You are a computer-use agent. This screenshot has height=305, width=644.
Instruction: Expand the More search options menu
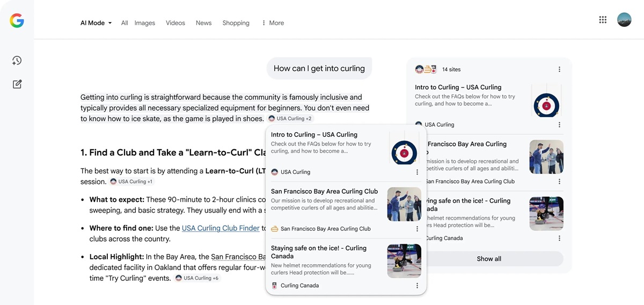coord(273,23)
